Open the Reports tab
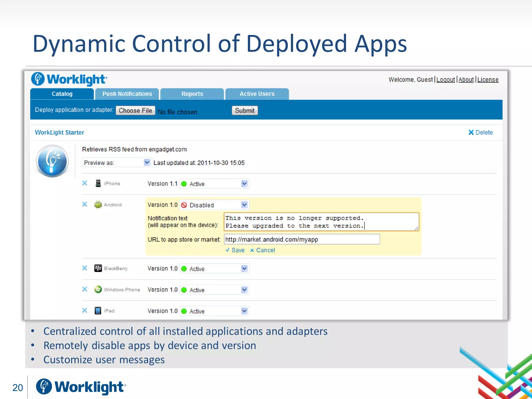This screenshot has width=532, height=399. tap(192, 94)
